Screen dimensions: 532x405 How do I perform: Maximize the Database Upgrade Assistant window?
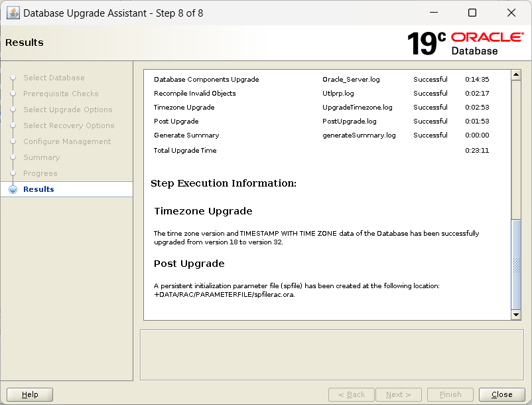pos(472,13)
